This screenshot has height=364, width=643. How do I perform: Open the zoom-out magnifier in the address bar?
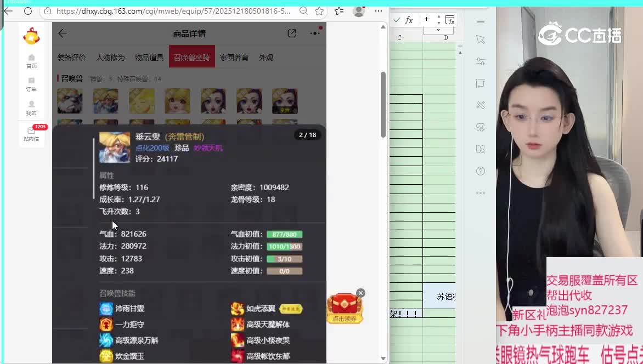pos(303,11)
